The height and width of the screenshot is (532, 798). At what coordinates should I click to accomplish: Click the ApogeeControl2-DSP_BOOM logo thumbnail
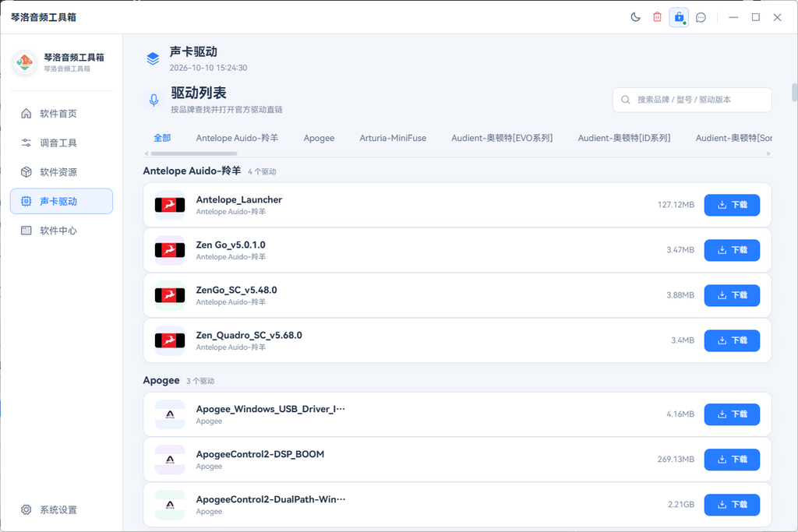click(169, 460)
